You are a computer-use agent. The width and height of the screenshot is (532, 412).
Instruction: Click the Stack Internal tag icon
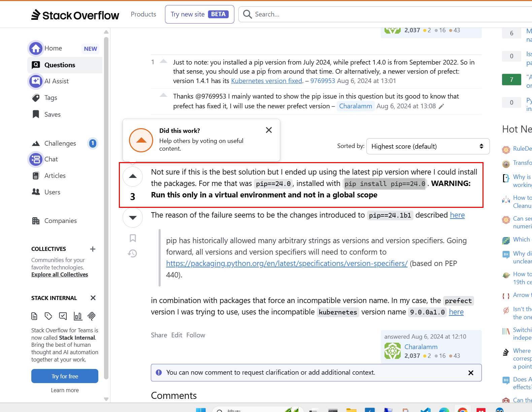click(48, 316)
